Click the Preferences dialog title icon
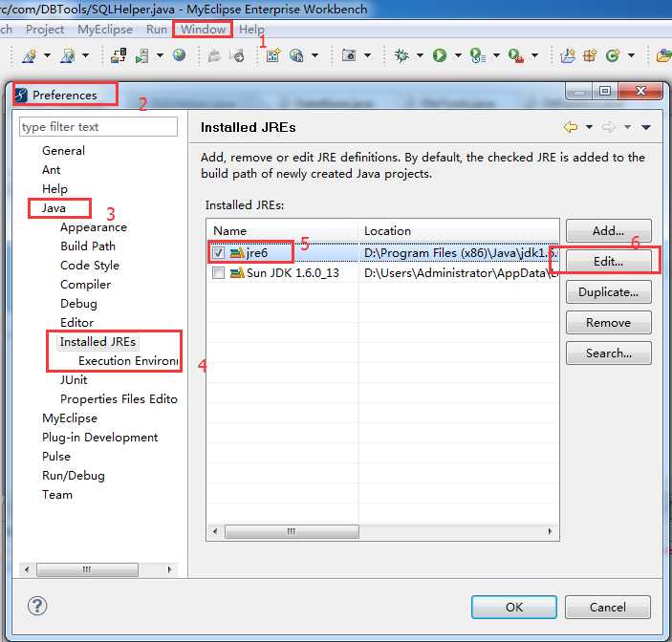Screen dimensions: 672x642 [21, 95]
